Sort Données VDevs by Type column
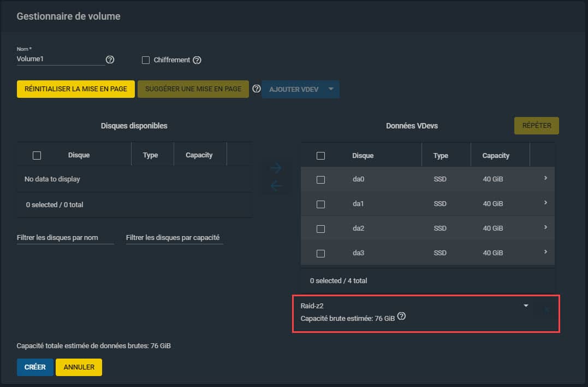 point(441,155)
